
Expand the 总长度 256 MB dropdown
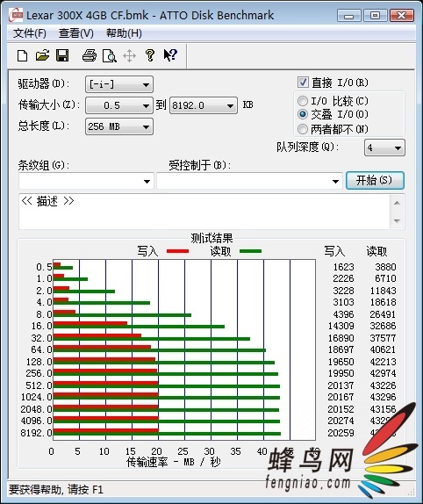[119, 126]
